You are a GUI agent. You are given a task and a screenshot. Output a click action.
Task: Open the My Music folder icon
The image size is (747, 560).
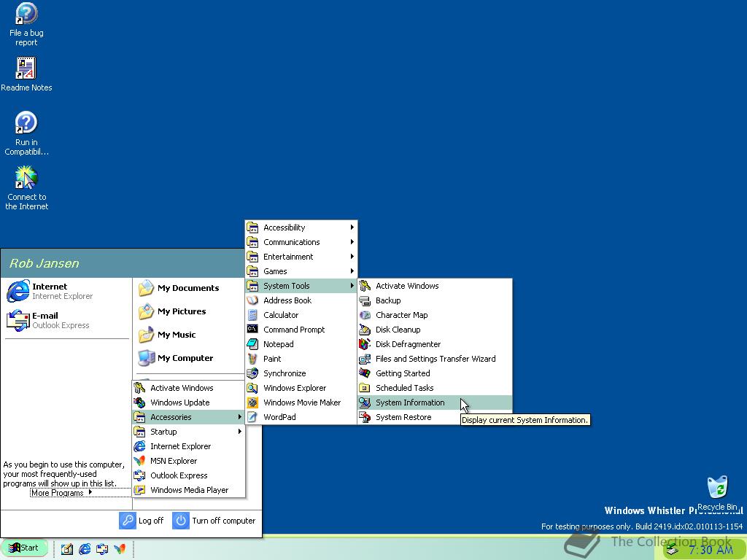pyautogui.click(x=146, y=335)
